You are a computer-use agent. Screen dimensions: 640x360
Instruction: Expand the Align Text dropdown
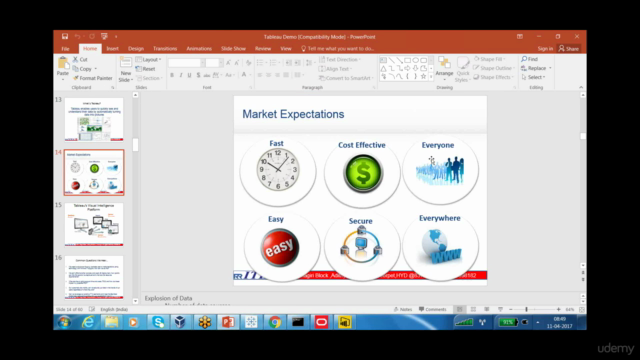335,69
